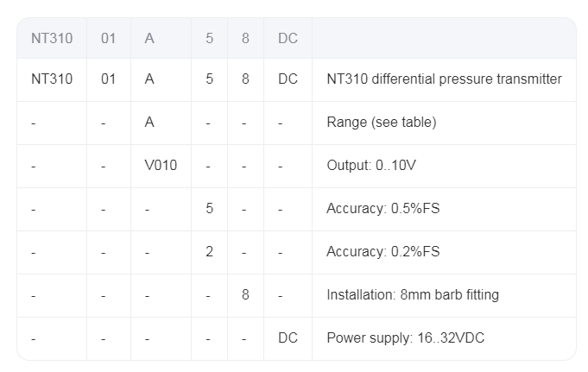Click the A code in Range row

click(149, 123)
